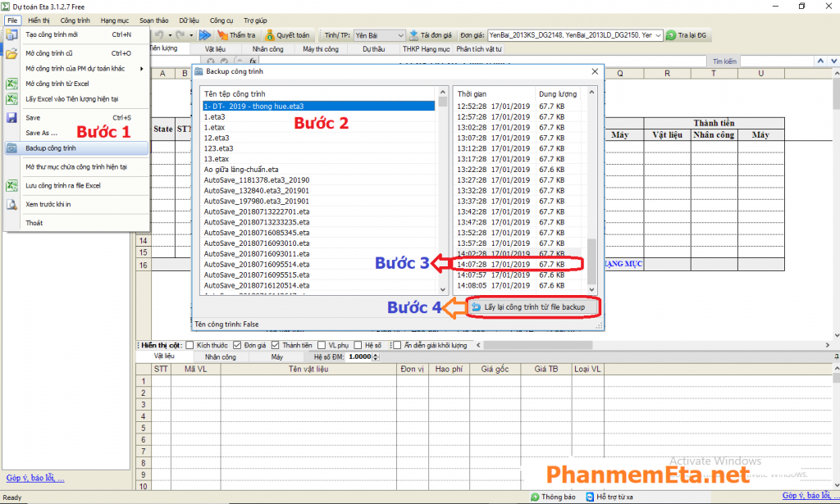Switch to the Nhân công bottom tab
The width and height of the screenshot is (840, 504).
220,357
